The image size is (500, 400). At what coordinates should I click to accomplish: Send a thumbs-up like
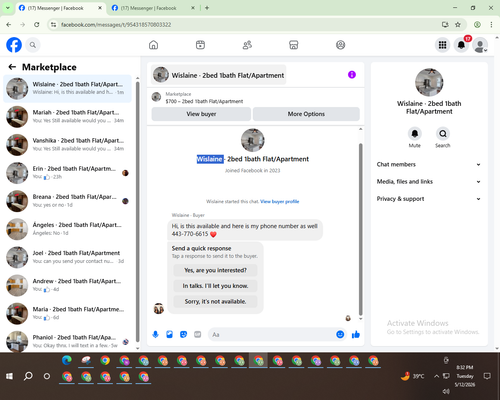tap(356, 334)
